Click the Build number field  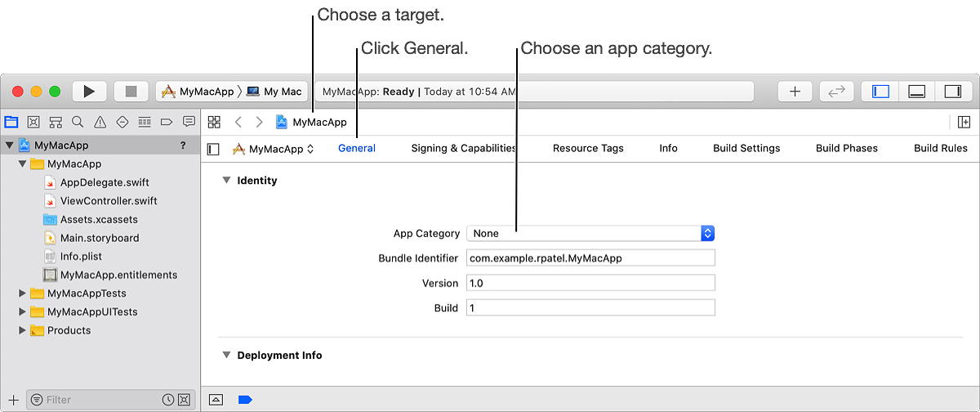[590, 307]
